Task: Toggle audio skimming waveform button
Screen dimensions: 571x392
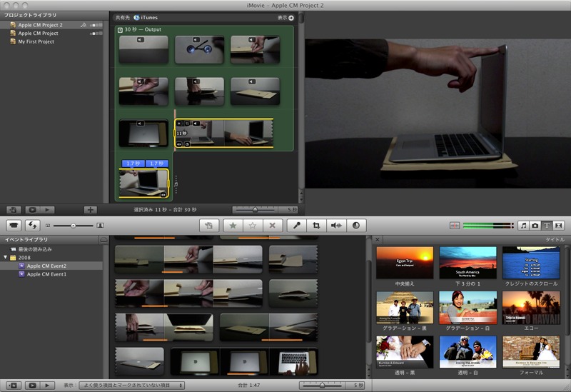Action: tap(455, 226)
